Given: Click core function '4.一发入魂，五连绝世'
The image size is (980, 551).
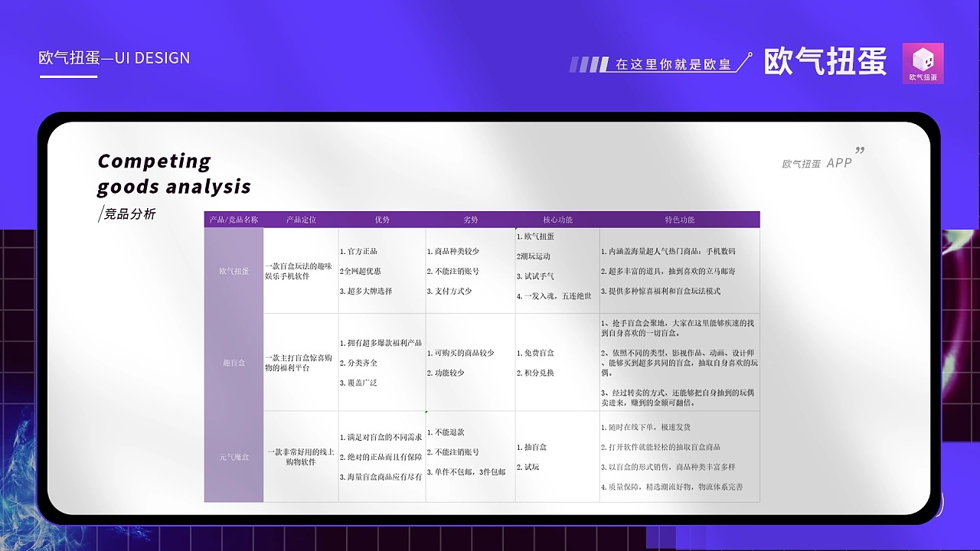Looking at the screenshot, I should click(x=554, y=296).
